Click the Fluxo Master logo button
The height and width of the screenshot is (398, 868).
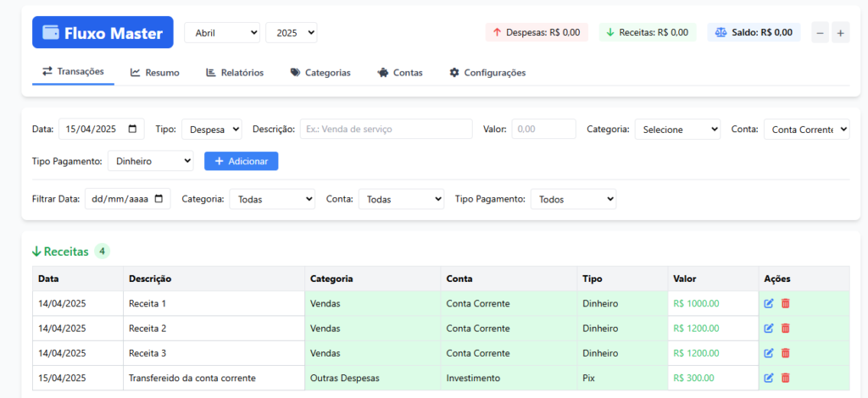pyautogui.click(x=103, y=33)
